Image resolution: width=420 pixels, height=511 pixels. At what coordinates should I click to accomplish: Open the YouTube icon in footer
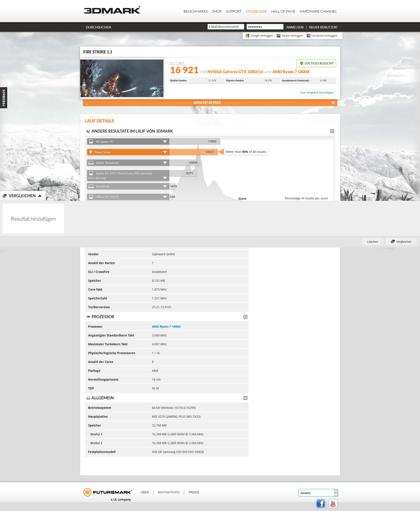pos(333,503)
